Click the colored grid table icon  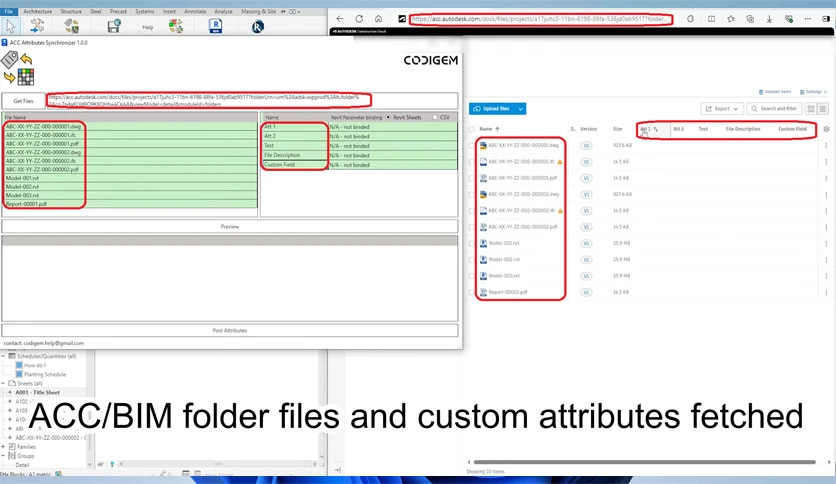coord(26,77)
